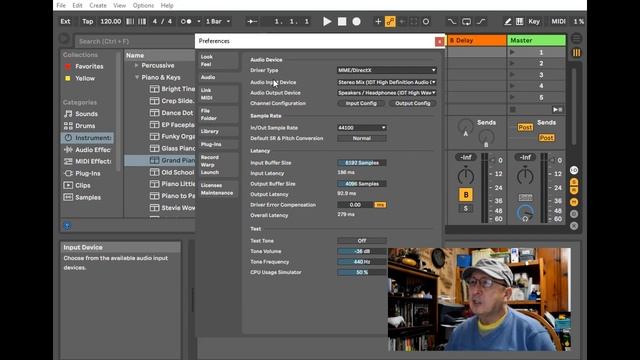Start playback with the Play button

(327, 21)
